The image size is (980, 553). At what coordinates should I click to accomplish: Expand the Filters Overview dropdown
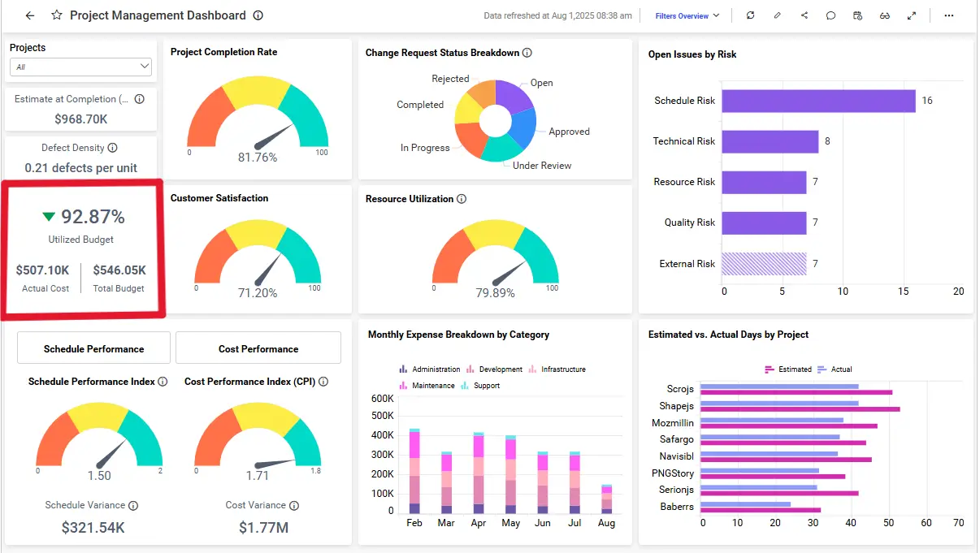click(x=687, y=15)
